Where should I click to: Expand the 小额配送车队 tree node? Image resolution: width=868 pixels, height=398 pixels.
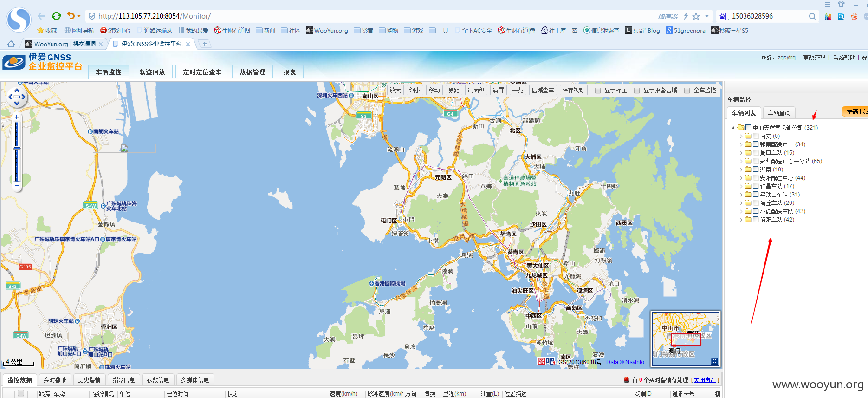coord(741,211)
